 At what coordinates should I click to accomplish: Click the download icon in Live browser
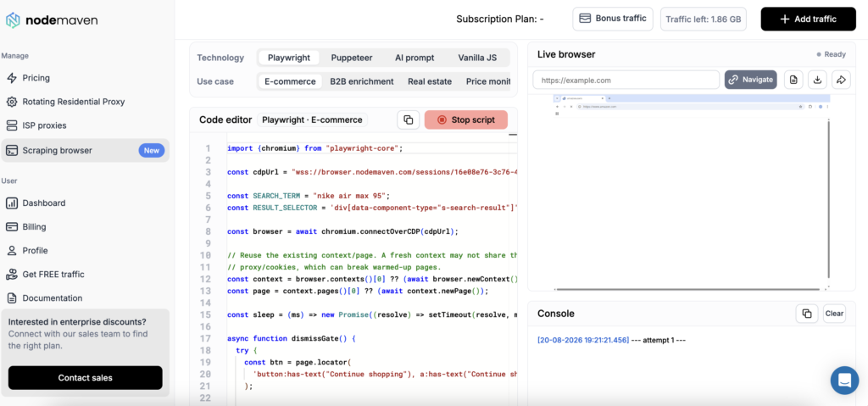[x=817, y=80]
